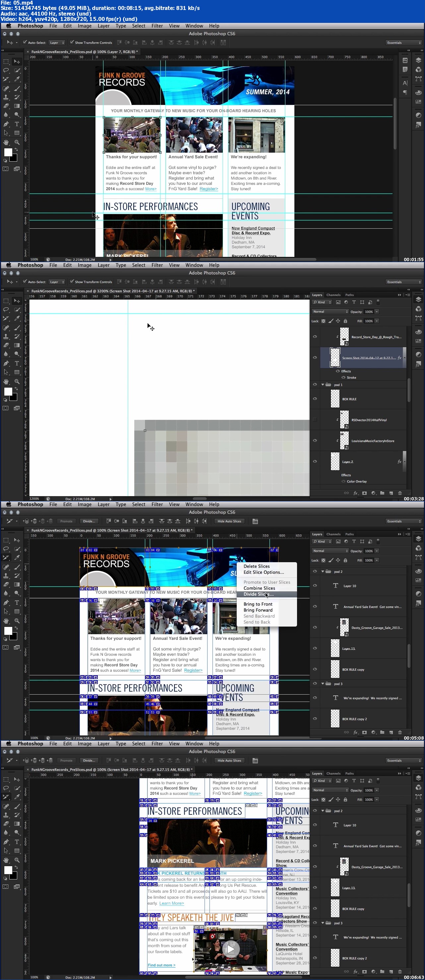Choose the Eyedropper tool in 00:01:55 frame
Viewport: 425px width, 980px height.
(17, 79)
